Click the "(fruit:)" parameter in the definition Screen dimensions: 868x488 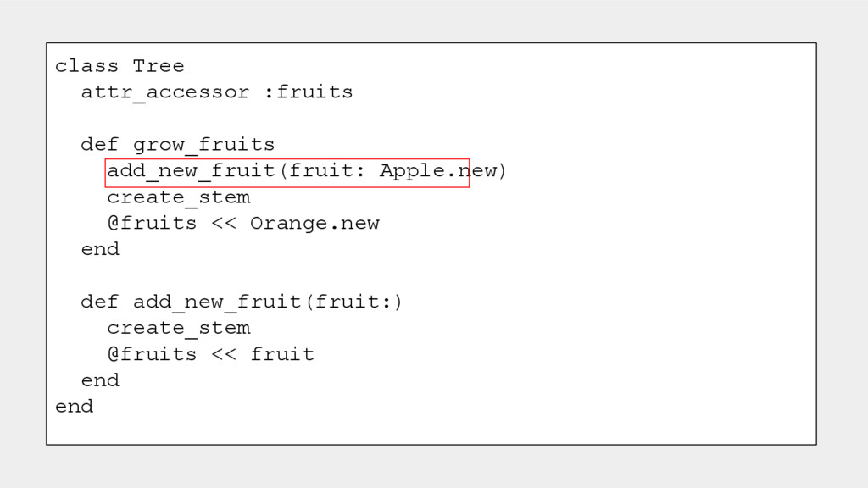[353, 302]
